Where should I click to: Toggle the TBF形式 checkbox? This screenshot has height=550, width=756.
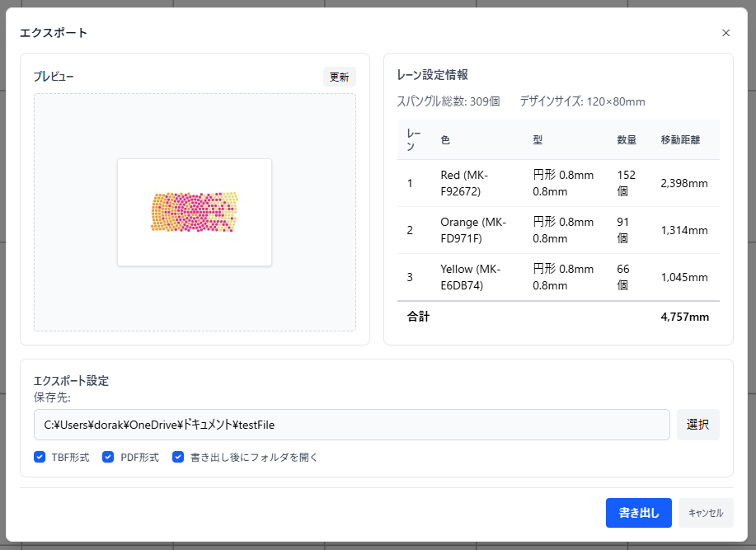pyautogui.click(x=40, y=457)
